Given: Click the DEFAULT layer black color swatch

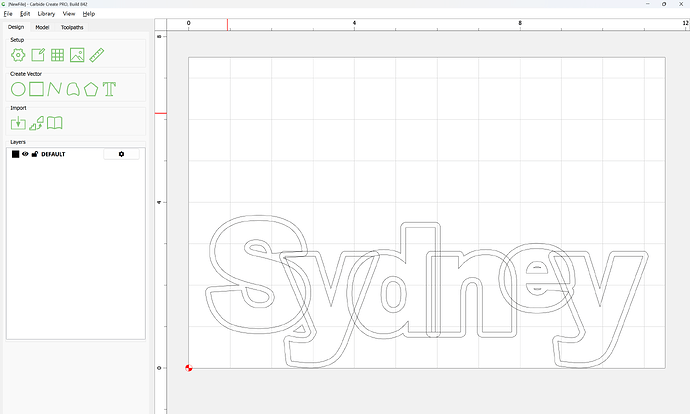Looking at the screenshot, I should click(x=15, y=154).
